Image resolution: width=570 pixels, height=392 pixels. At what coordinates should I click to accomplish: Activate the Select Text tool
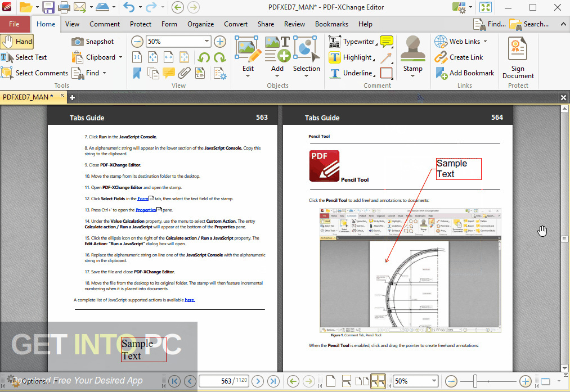pos(24,57)
